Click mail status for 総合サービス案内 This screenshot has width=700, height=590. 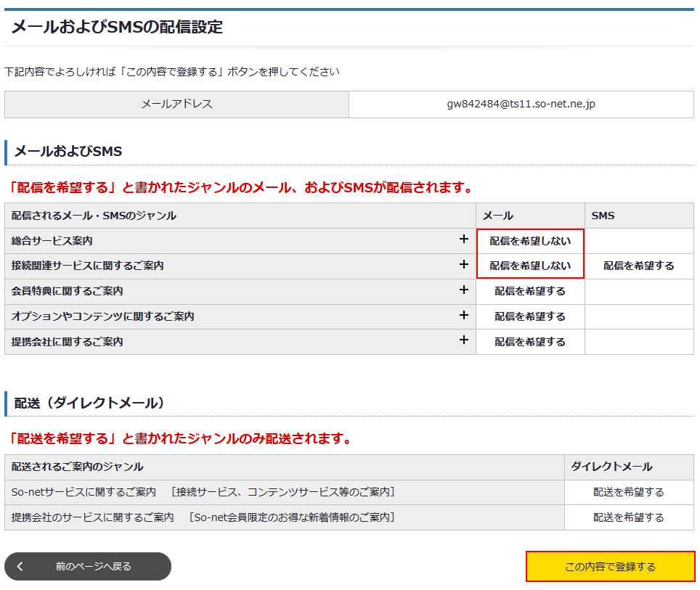[x=530, y=241]
